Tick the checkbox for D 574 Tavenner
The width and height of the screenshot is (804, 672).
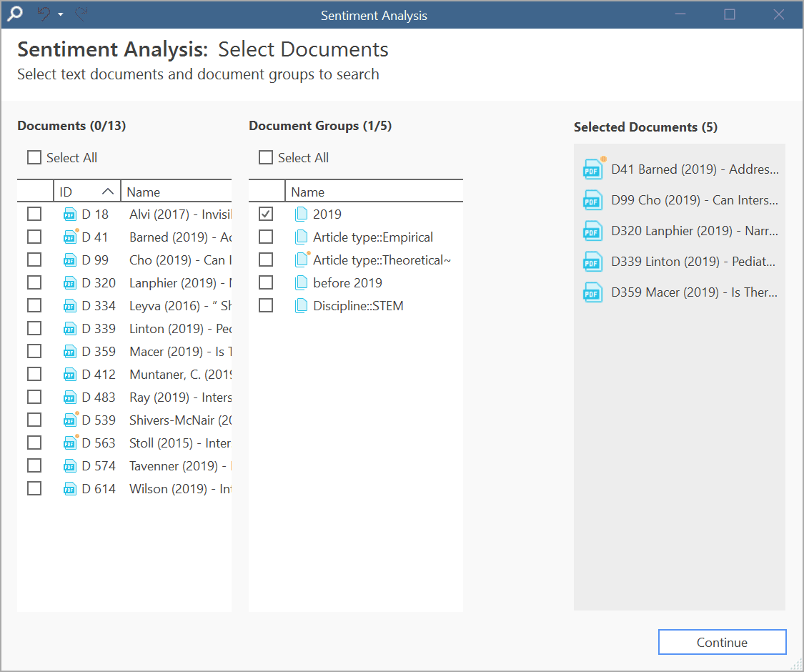click(x=34, y=466)
